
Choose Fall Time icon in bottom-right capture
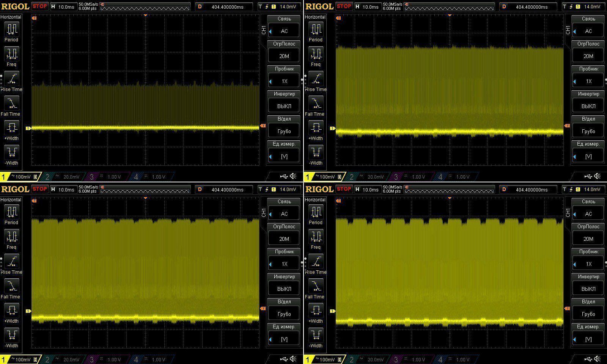click(316, 286)
